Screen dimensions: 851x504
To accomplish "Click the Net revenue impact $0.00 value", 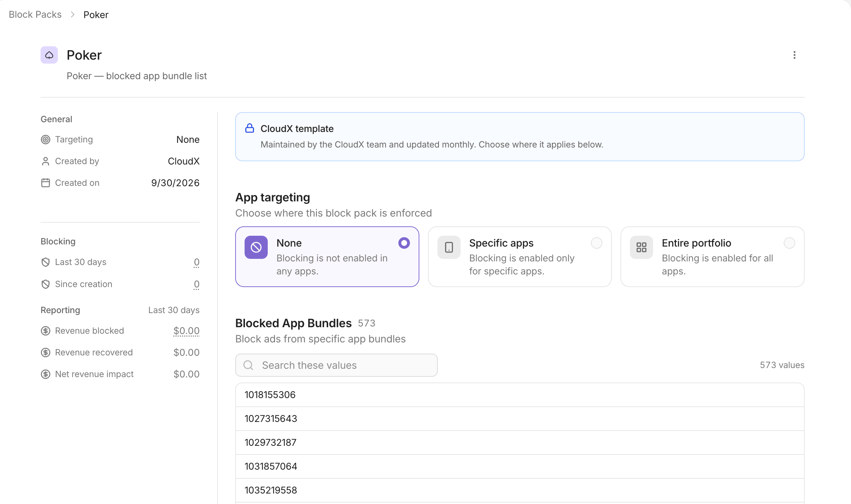I will point(186,374).
